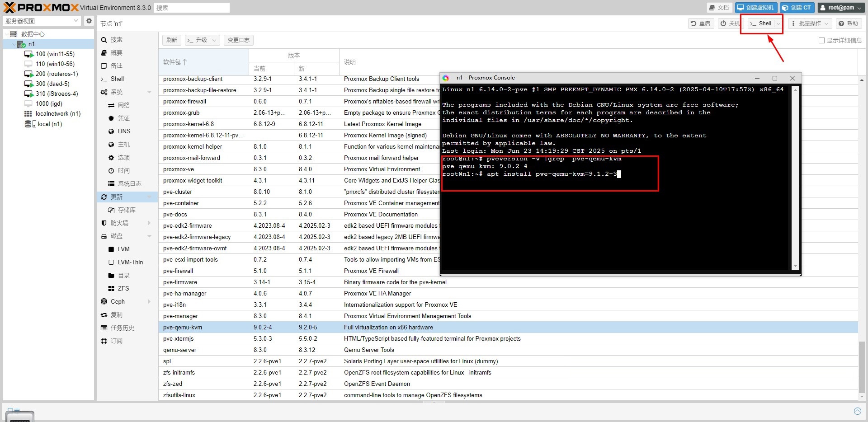Open 文档 documentation
Screen dimensions: 868x422
[720, 7]
